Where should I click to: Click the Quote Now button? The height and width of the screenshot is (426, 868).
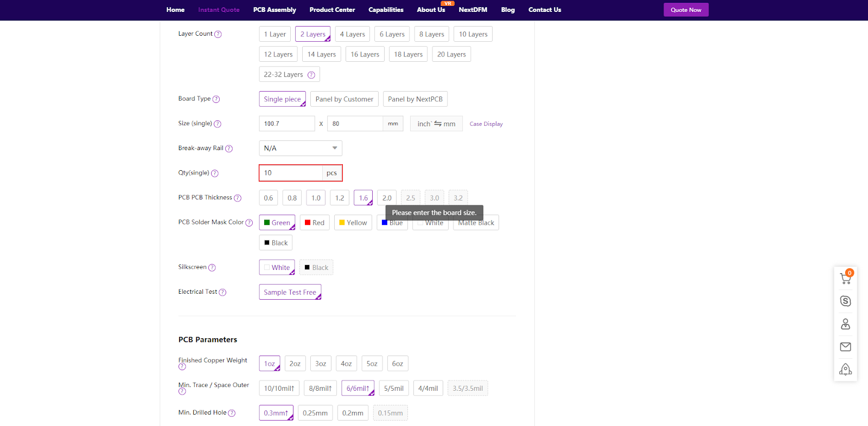coord(686,10)
